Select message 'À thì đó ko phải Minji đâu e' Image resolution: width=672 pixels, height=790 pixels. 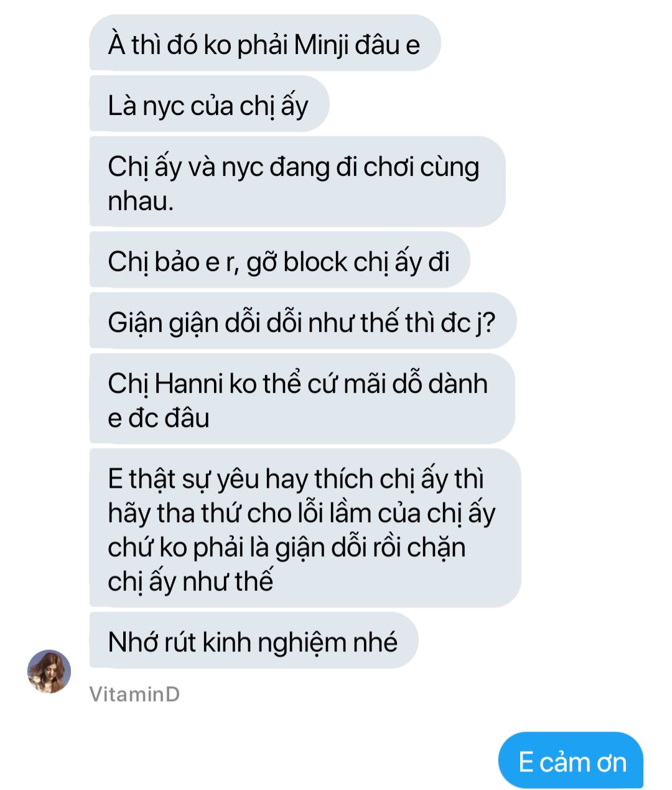(x=265, y=44)
